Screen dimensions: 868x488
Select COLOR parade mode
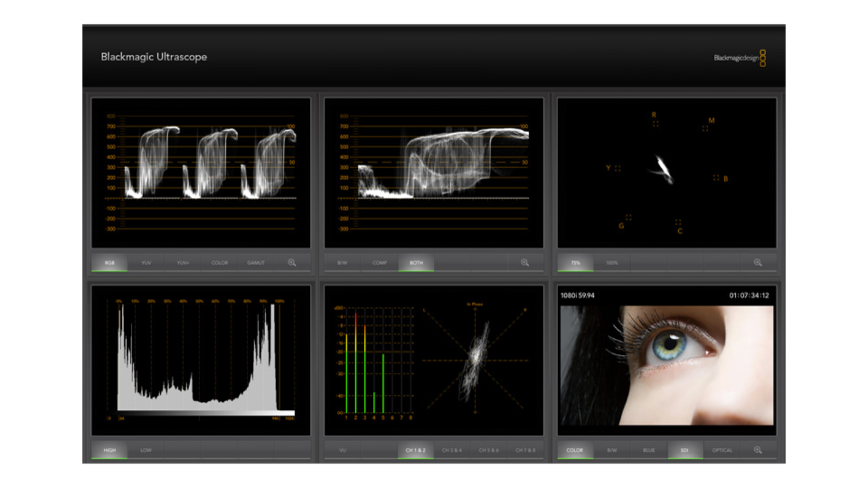(220, 262)
